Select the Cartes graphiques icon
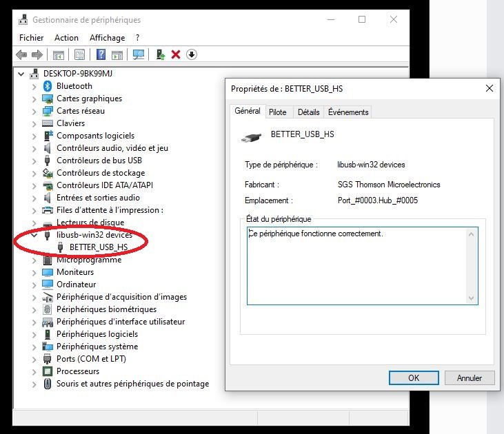Viewport: 504px width, 434px height. 48,99
